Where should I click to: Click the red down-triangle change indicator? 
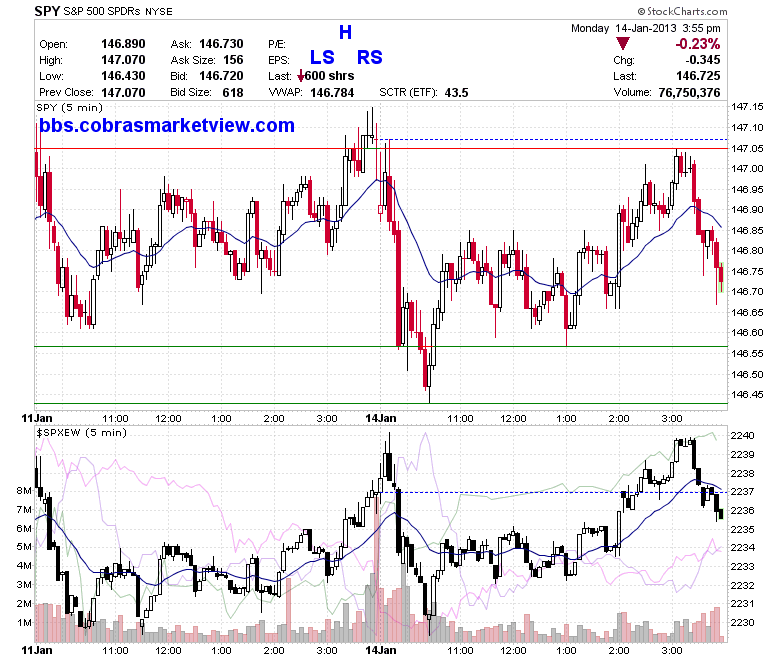(623, 44)
